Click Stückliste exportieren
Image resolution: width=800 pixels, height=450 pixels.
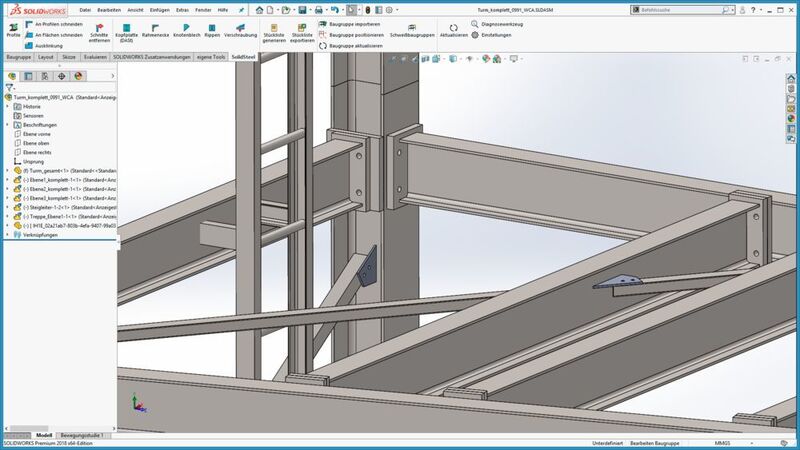pyautogui.click(x=302, y=33)
